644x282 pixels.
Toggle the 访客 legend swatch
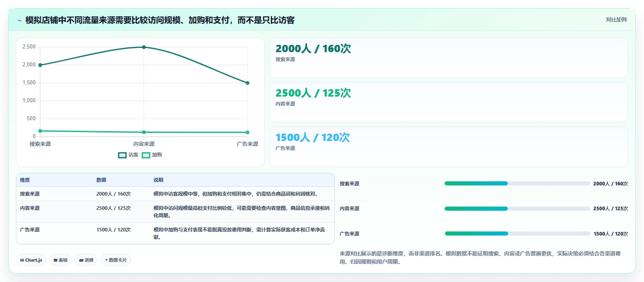click(122, 155)
